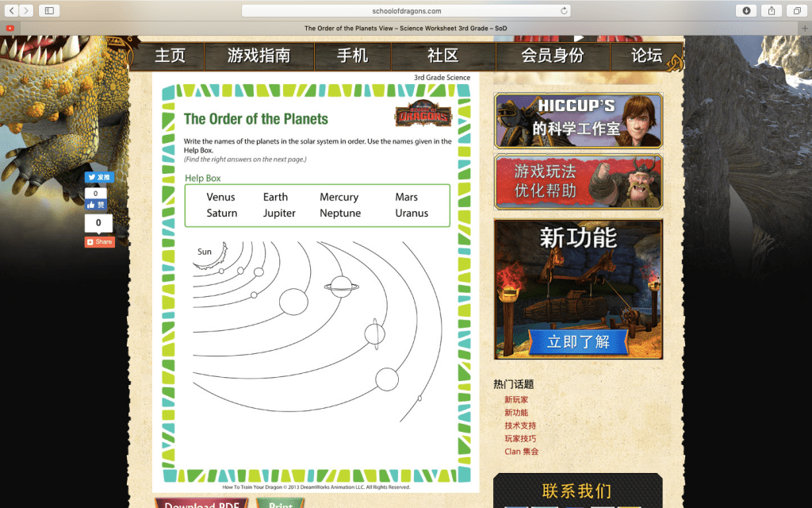Open the 技术支持 topic link

(x=520, y=425)
